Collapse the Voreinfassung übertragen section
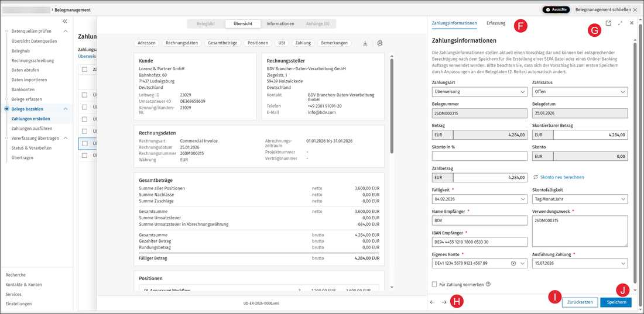This screenshot has height=314, width=644. 66,138
